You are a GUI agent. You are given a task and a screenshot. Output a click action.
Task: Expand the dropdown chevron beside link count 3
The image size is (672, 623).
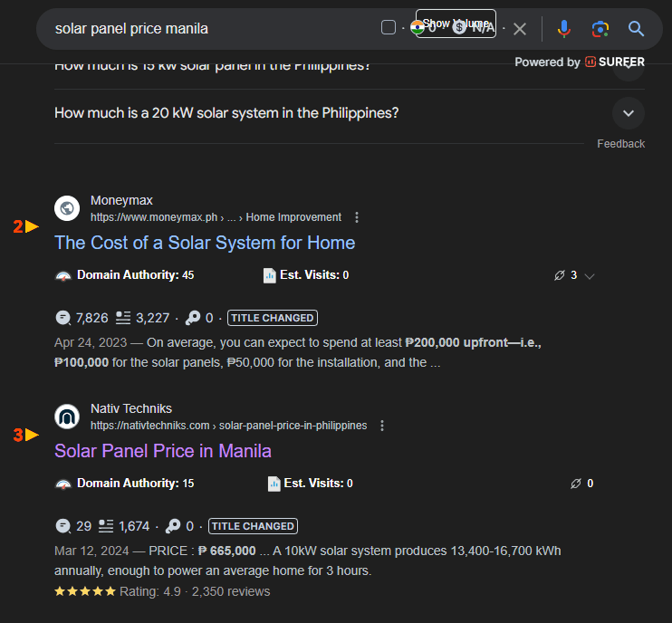pyautogui.click(x=590, y=276)
